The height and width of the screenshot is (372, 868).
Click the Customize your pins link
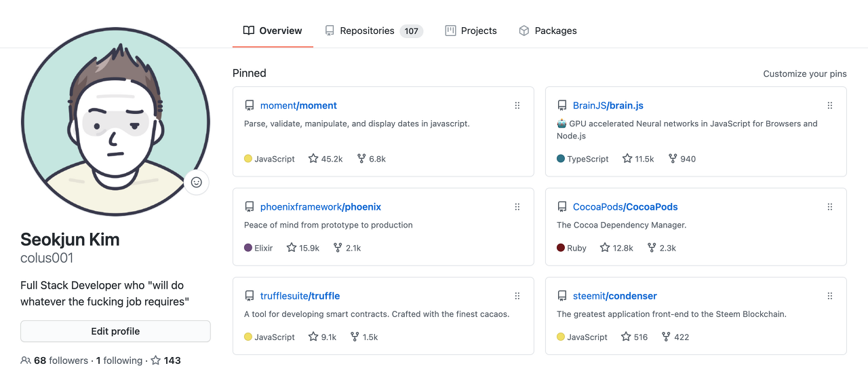pos(805,73)
